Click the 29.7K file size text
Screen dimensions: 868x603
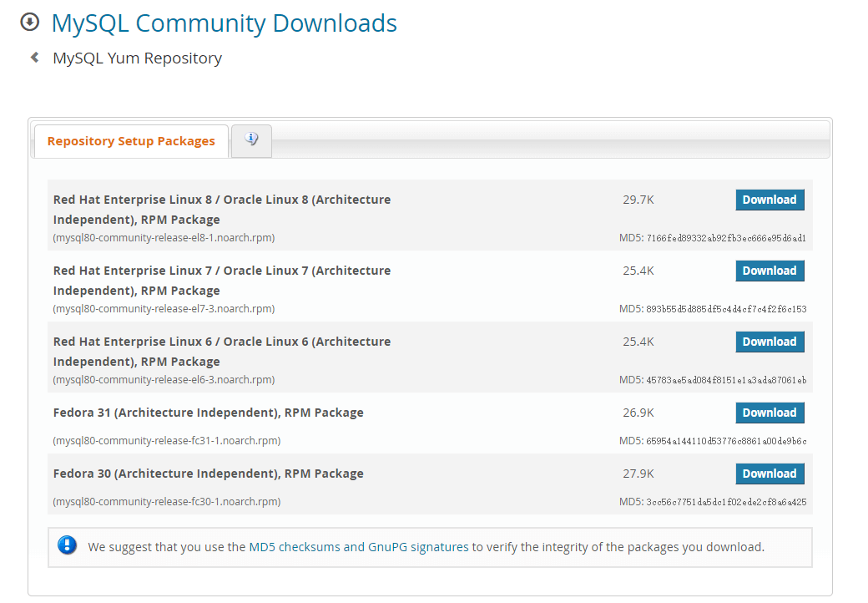click(x=638, y=200)
